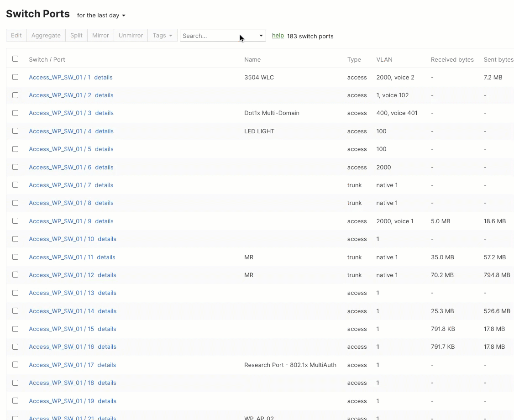Change the time range from 'for the last day'

(100, 15)
